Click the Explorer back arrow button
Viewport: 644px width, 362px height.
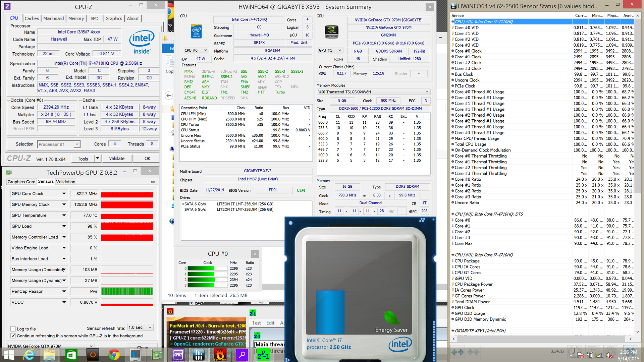click(169, 96)
